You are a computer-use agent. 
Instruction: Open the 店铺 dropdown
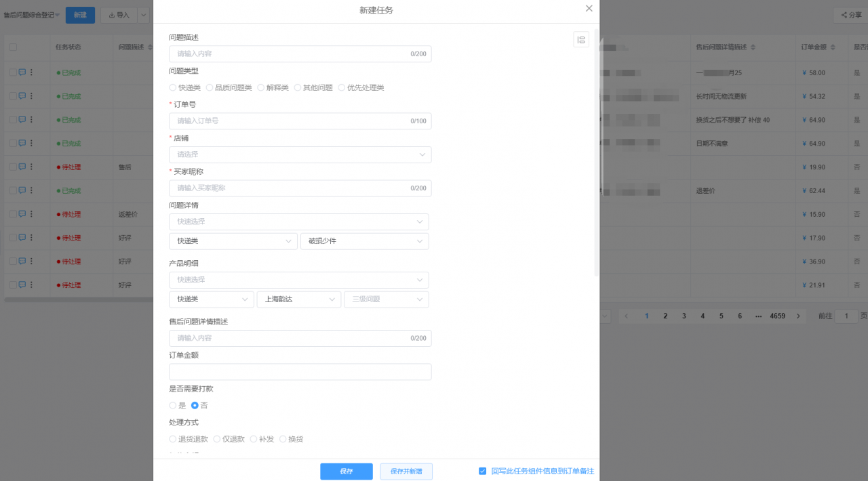pyautogui.click(x=300, y=154)
